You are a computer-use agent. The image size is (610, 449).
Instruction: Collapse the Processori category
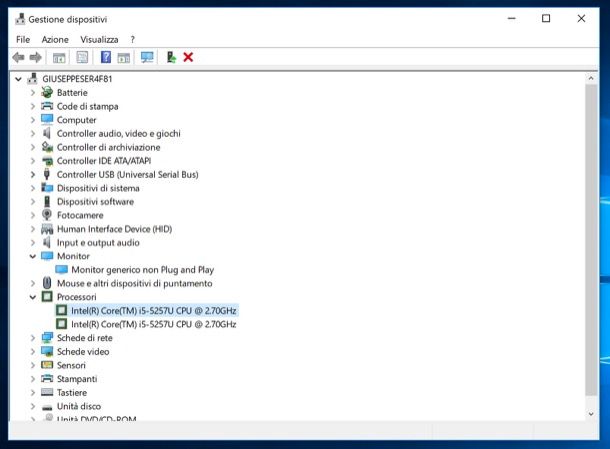click(x=33, y=297)
